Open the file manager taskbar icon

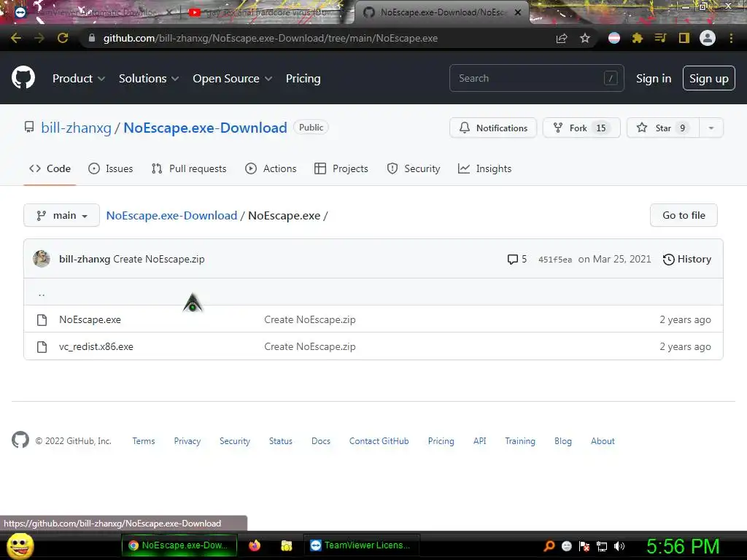pos(286,545)
